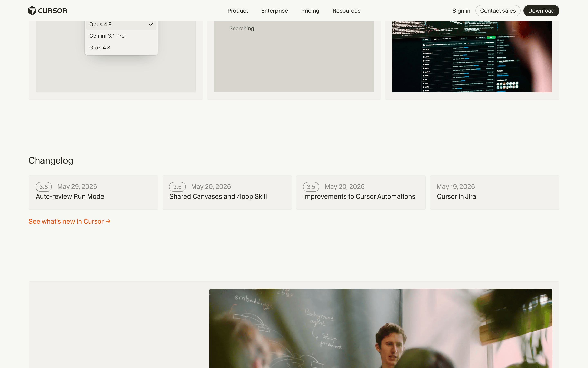Click the Contact sales button
Viewport: 588px width, 368px height.
[498, 11]
